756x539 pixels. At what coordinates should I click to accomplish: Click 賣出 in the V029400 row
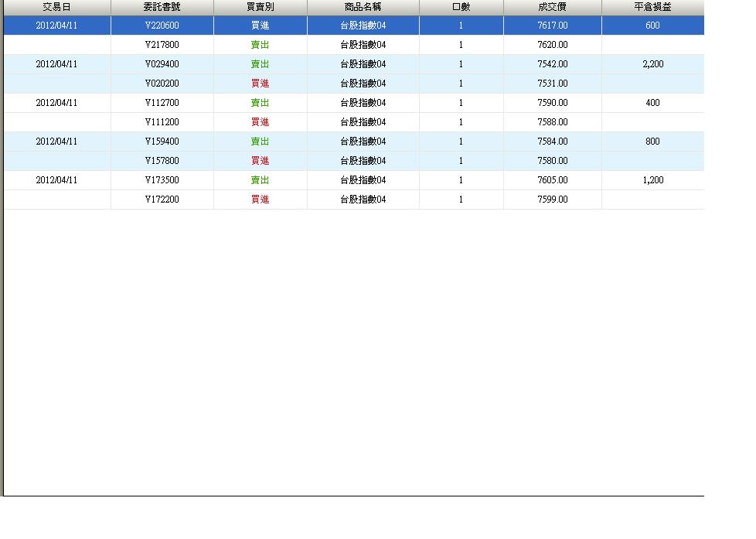point(261,64)
